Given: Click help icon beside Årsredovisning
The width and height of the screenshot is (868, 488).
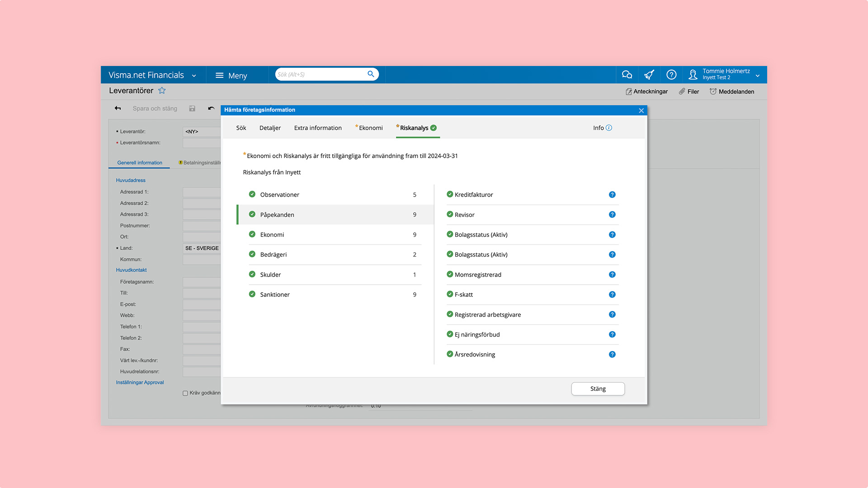Looking at the screenshot, I should tap(612, 355).
